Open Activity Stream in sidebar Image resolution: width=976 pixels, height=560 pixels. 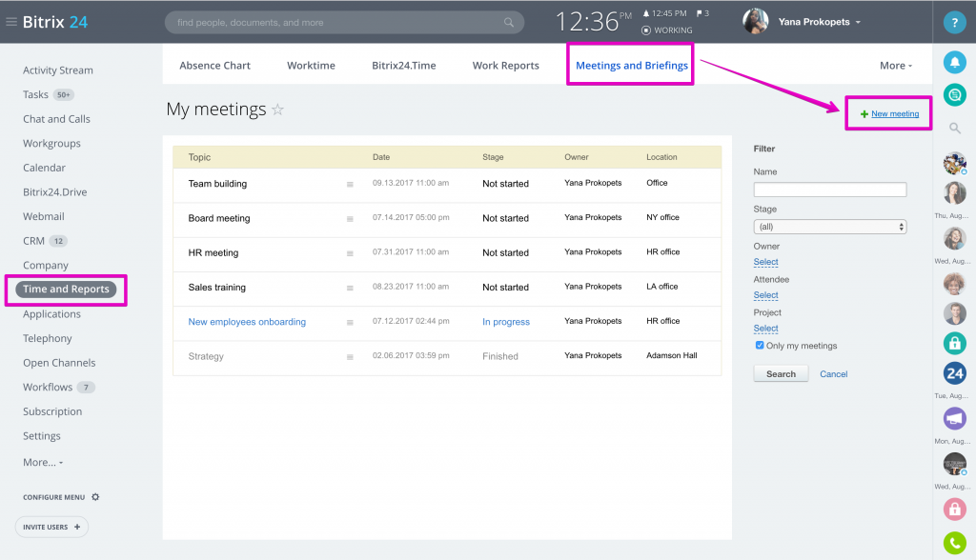[58, 70]
